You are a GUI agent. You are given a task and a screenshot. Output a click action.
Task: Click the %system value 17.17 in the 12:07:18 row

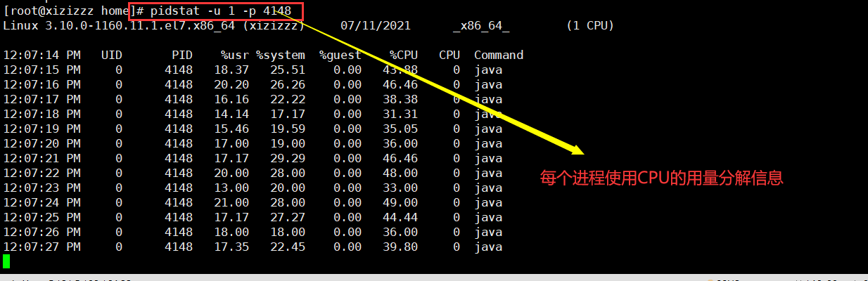tap(288, 114)
